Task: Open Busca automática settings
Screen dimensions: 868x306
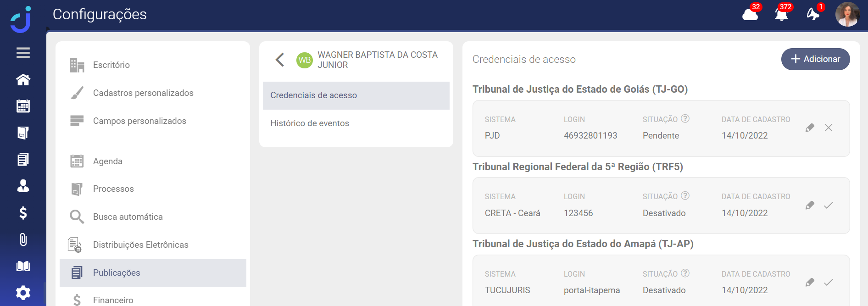Action: (128, 217)
